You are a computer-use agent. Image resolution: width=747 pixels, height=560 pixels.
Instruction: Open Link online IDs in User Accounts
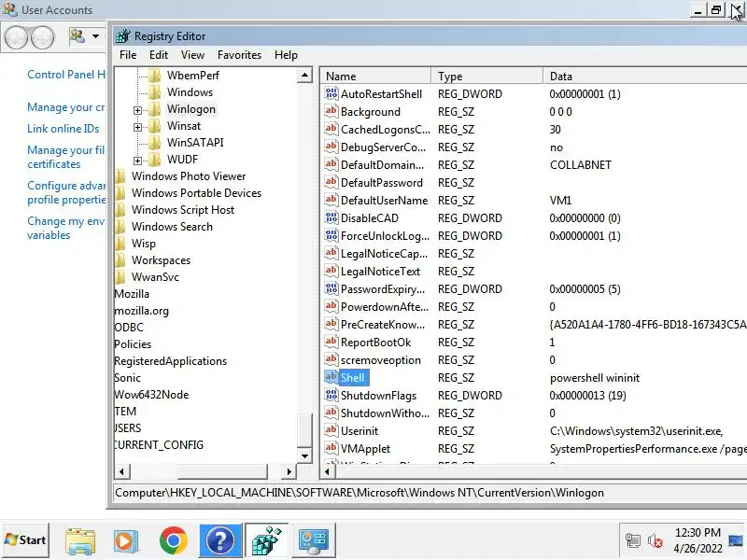pos(63,129)
